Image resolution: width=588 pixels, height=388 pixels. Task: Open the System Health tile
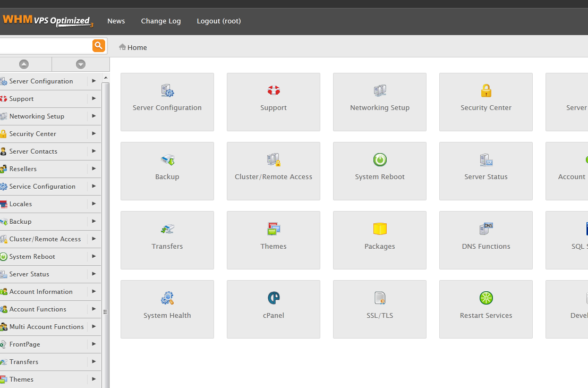tap(167, 309)
